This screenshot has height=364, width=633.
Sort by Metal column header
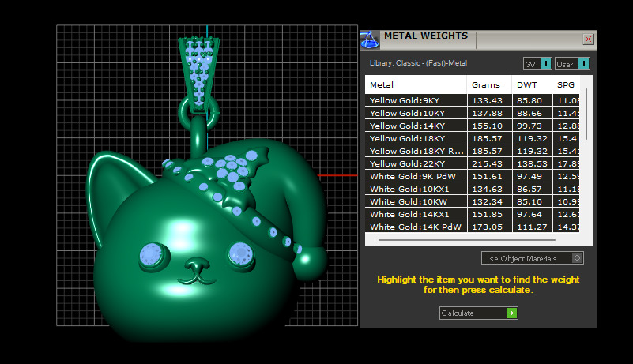(416, 84)
